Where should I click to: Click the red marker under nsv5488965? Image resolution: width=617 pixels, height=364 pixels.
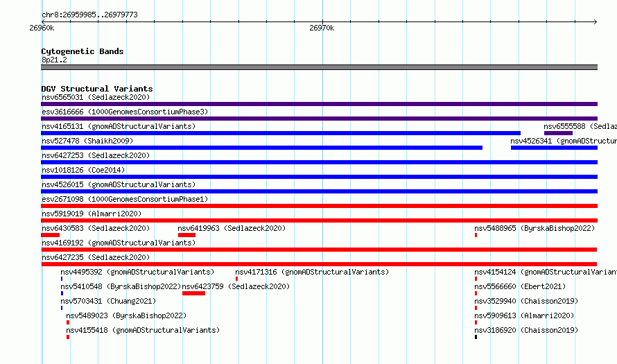pos(476,235)
